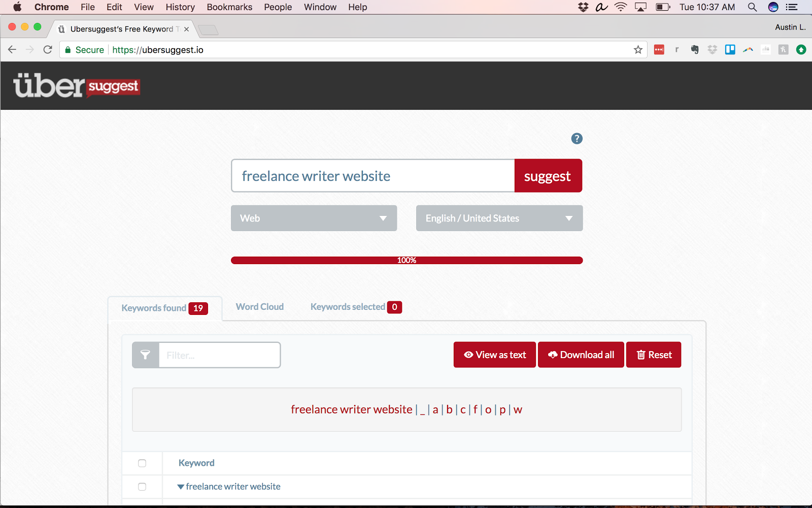Click the filter funnel icon

[146, 355]
